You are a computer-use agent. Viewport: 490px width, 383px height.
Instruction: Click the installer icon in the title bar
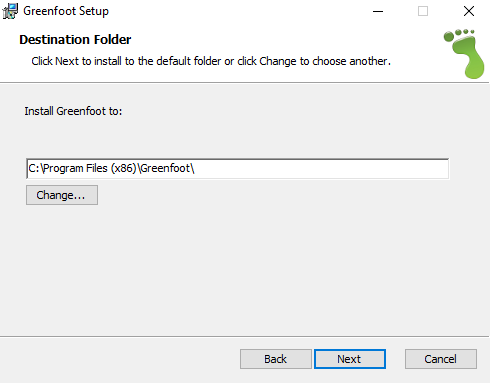[x=10, y=11]
